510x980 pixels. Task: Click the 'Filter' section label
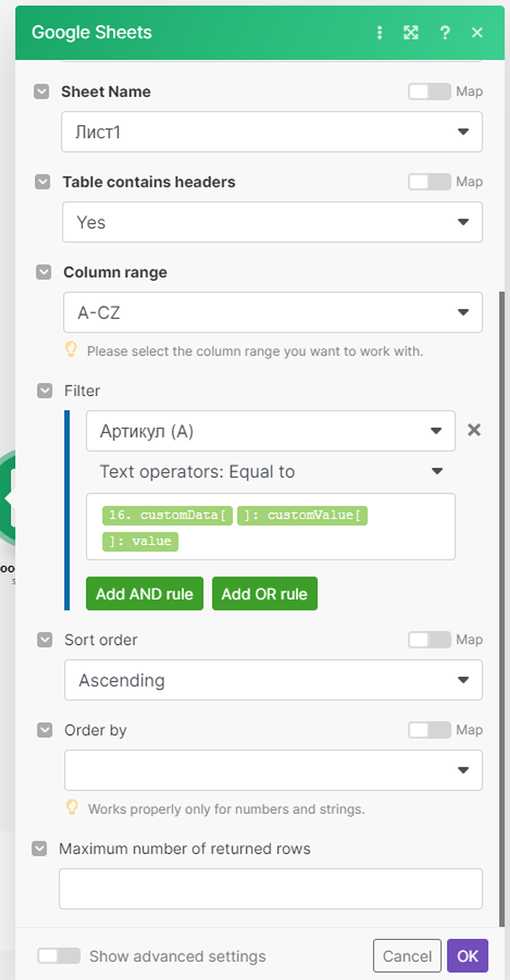82,391
